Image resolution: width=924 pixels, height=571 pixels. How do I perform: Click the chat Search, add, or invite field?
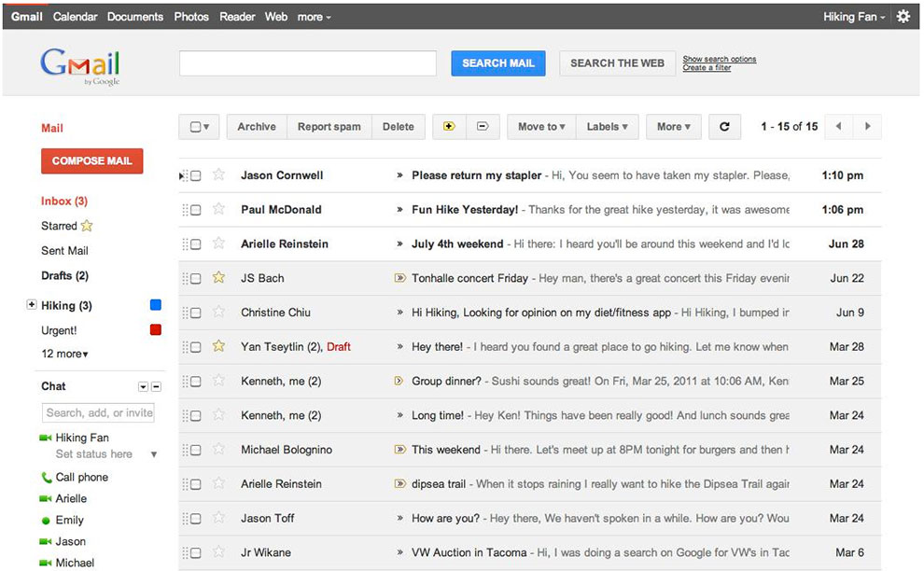(x=98, y=412)
